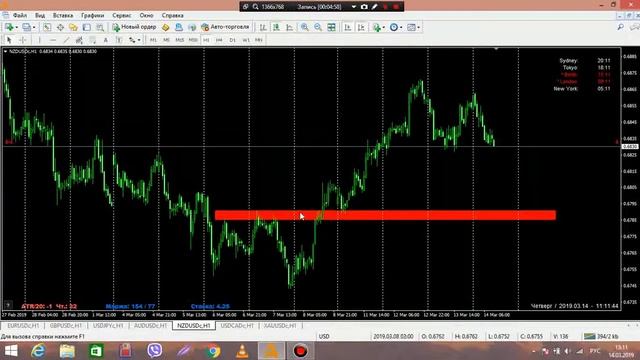This screenshot has width=640, height=360.
Task: Open the EURUSDc,H1 chart tab
Action: 23,326
